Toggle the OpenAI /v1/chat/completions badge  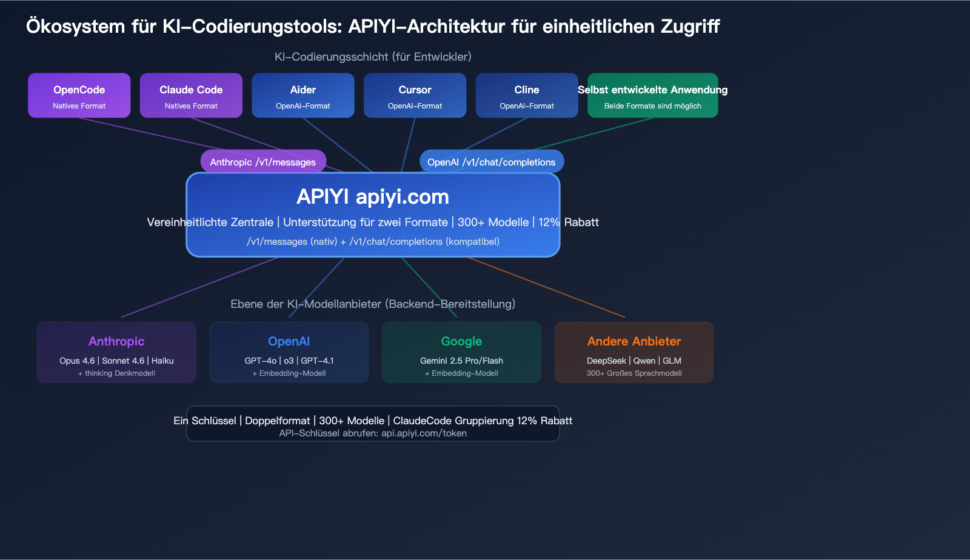point(492,161)
